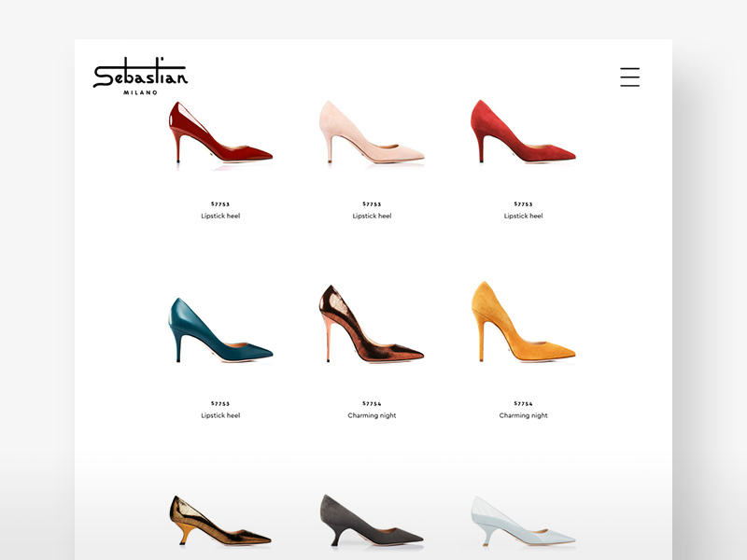Open the first "Lipstick heel" product name link
Viewport: 747px width, 560px height.
(x=221, y=215)
